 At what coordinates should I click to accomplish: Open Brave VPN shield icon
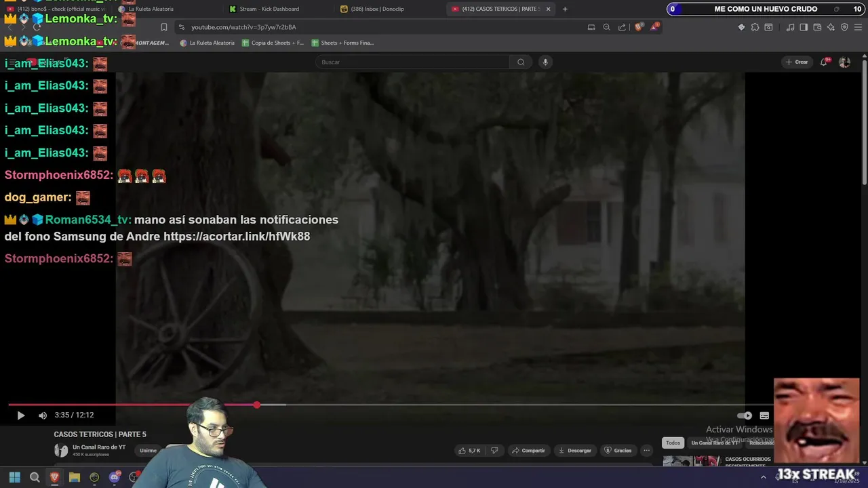(x=844, y=27)
